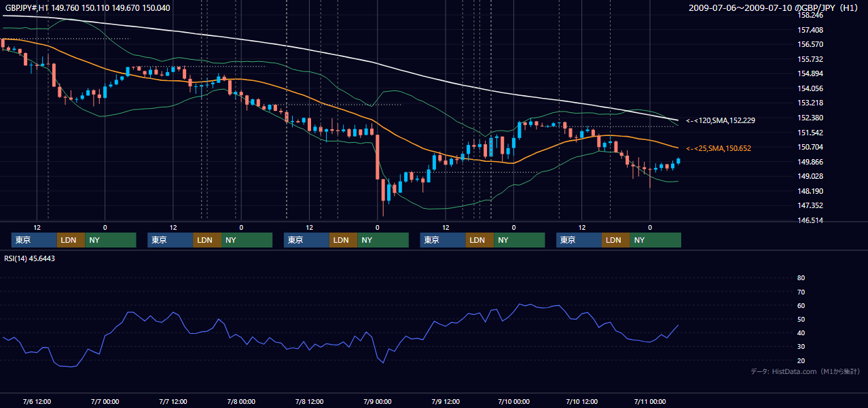
Task: Select the 7/6 12:00 time axis label
Action: [37, 401]
